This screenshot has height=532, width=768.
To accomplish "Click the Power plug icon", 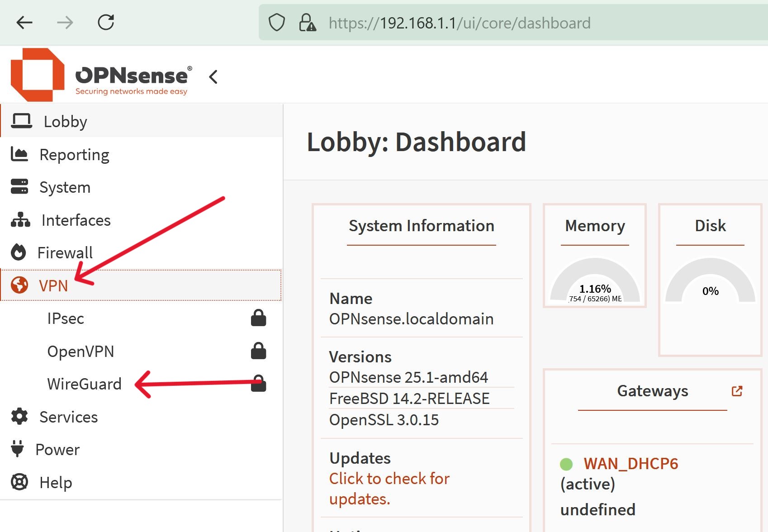I will (18, 449).
